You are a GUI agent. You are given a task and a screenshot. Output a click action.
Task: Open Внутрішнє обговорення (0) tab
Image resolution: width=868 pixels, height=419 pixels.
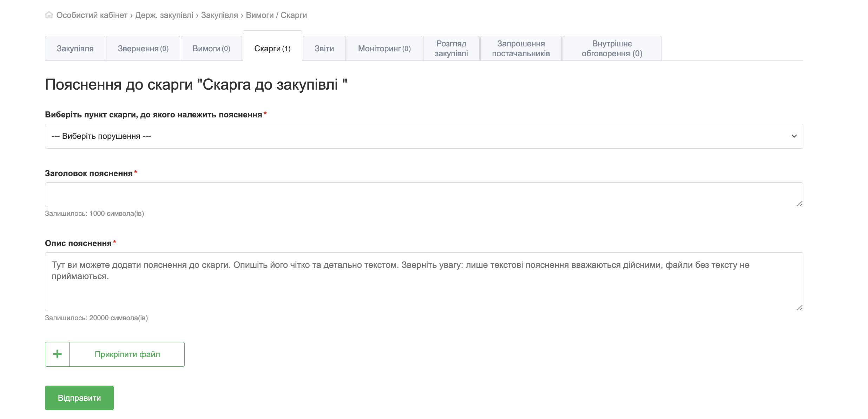[x=612, y=49]
